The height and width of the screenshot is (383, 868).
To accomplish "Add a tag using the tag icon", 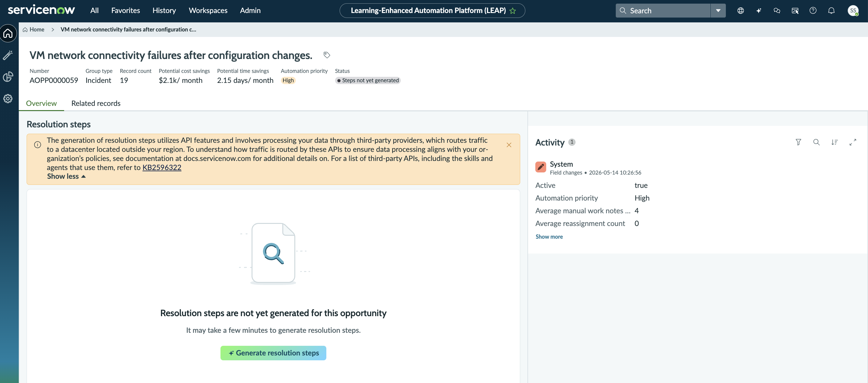I will point(327,55).
